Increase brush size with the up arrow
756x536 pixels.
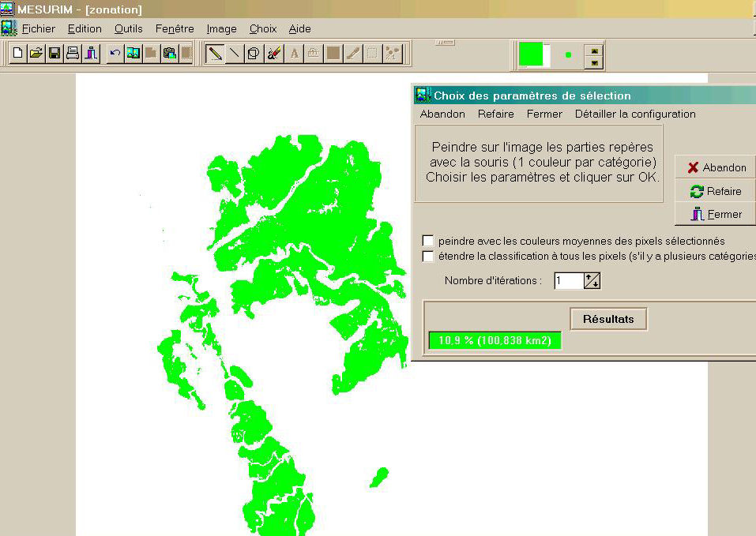click(x=595, y=50)
